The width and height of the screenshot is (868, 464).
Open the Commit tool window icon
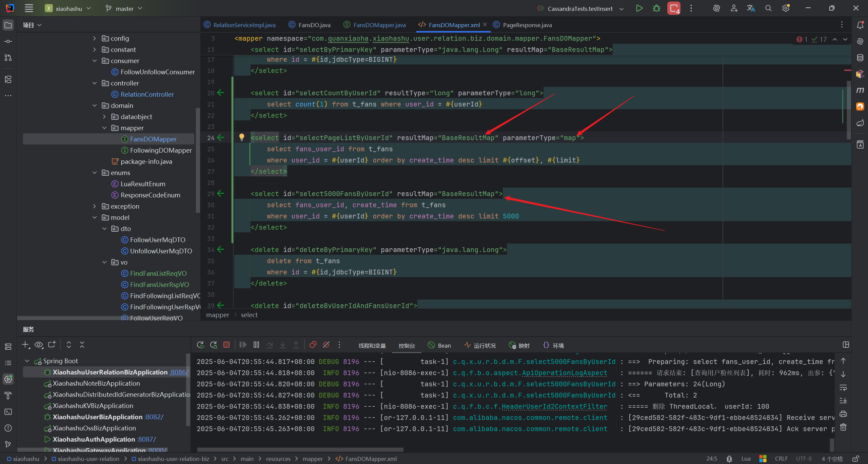pyautogui.click(x=8, y=41)
